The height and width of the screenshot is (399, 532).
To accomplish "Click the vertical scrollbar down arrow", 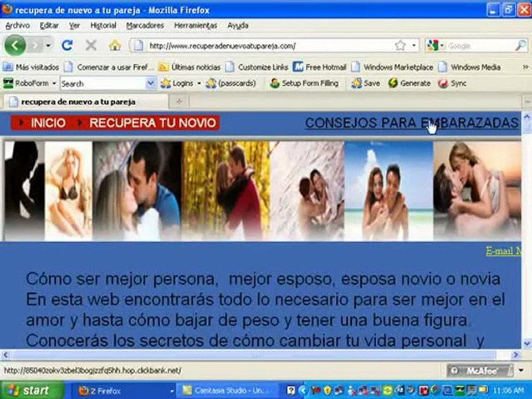I will (x=526, y=344).
